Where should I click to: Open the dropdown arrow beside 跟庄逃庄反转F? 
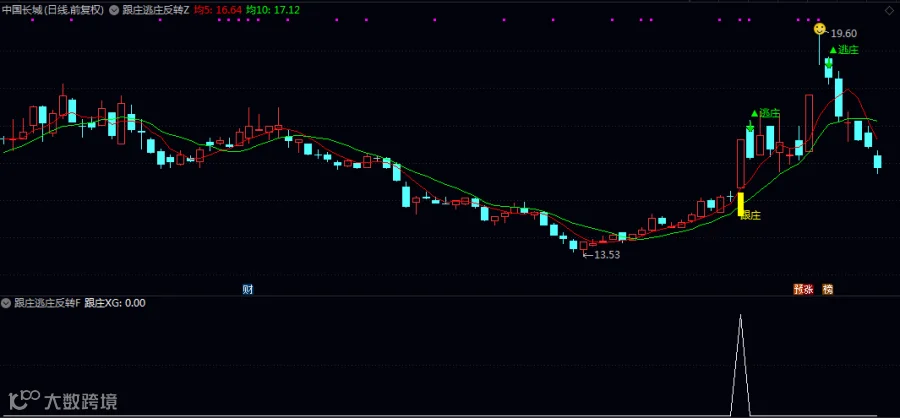pyautogui.click(x=6, y=303)
